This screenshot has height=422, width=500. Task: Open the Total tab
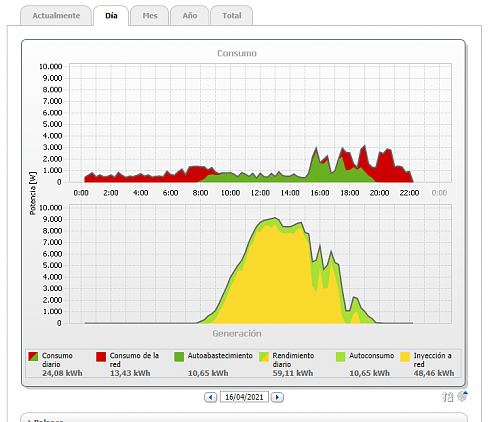click(x=232, y=16)
